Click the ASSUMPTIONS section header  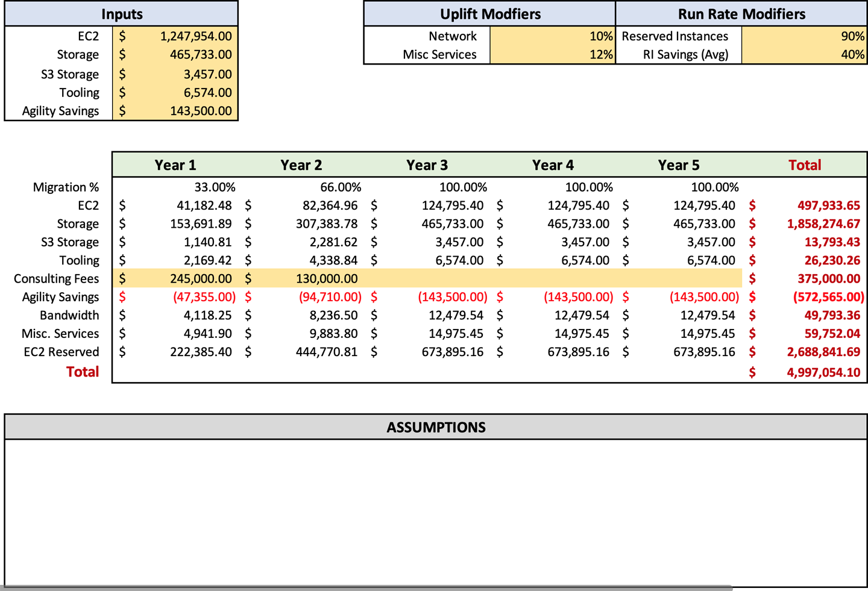(x=436, y=427)
